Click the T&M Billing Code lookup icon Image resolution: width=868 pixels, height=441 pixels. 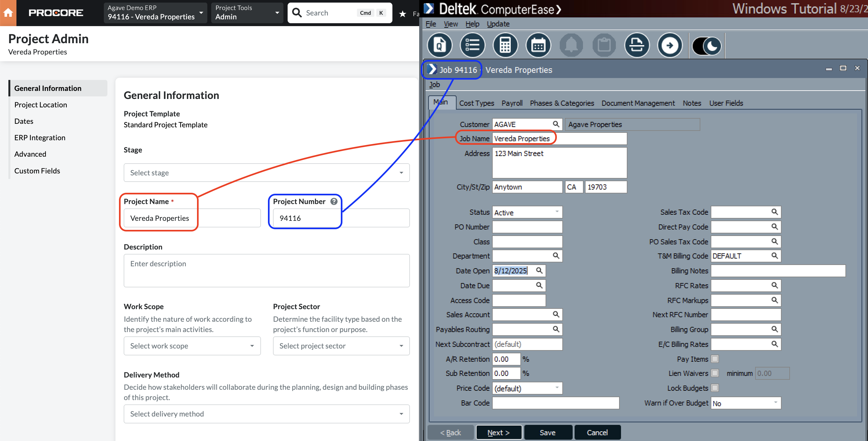click(x=774, y=256)
